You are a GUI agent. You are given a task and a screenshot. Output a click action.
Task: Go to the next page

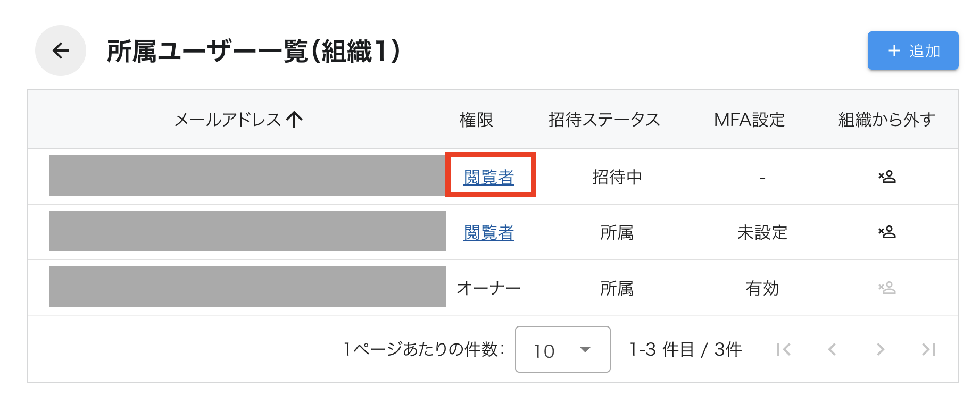point(880,349)
